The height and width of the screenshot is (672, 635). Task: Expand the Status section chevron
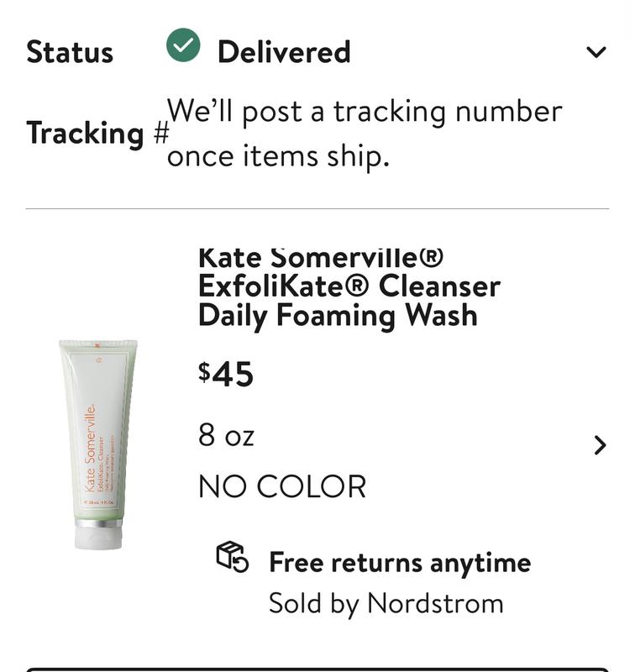596,52
